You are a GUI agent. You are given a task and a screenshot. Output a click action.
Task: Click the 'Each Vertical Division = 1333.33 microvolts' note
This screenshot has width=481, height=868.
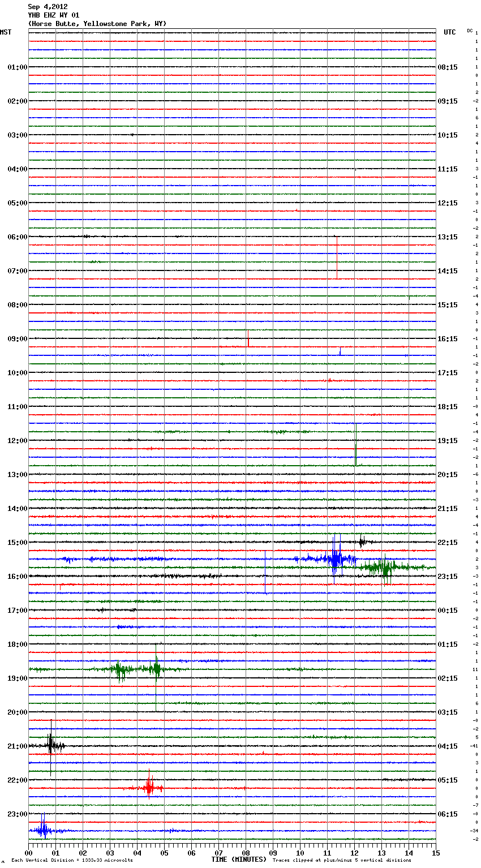click(72, 861)
